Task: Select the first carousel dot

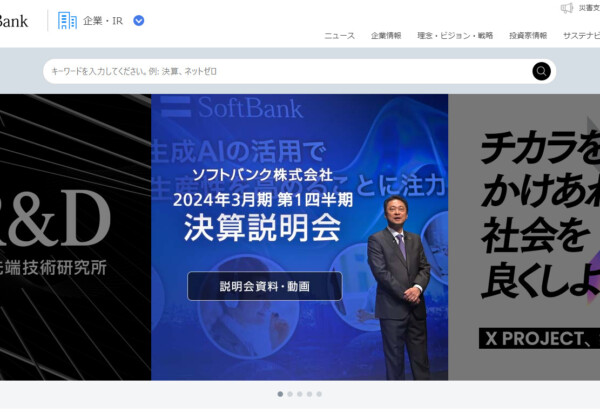Action: [x=280, y=394]
